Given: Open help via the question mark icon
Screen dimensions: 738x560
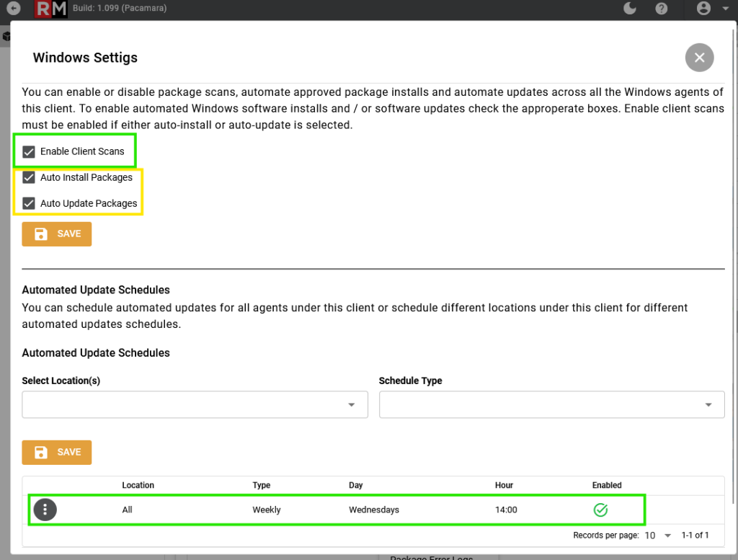Looking at the screenshot, I should (x=662, y=9).
